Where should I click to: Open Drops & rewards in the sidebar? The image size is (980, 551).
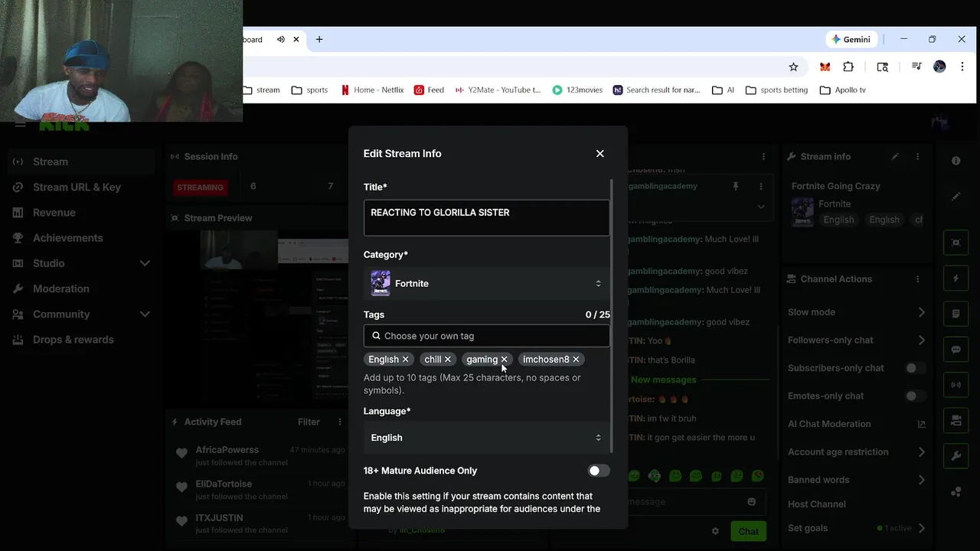pyautogui.click(x=81, y=340)
